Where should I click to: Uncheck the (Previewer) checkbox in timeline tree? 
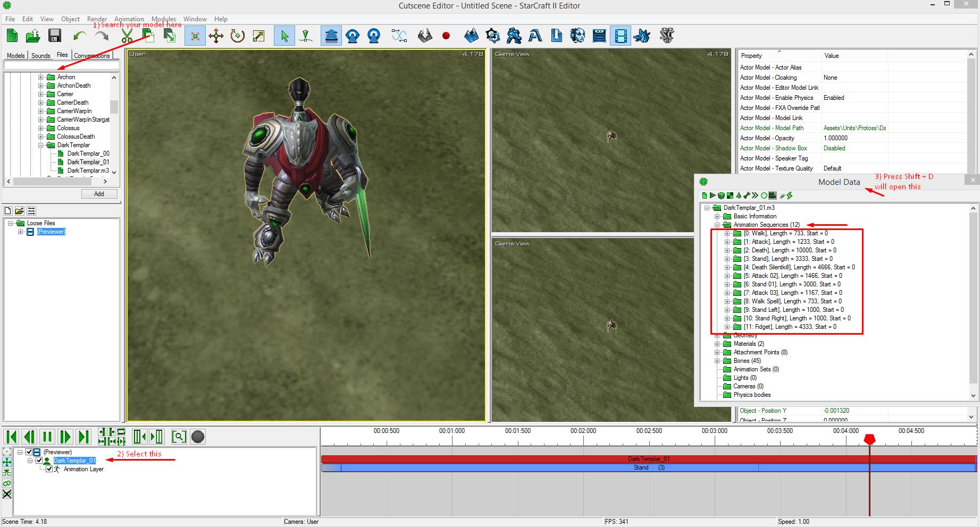click(x=29, y=452)
